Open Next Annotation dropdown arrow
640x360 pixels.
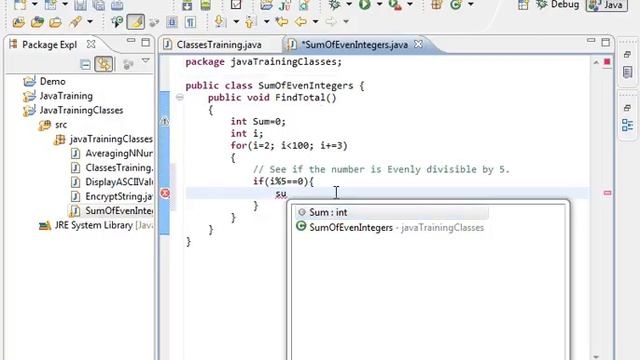point(236,21)
